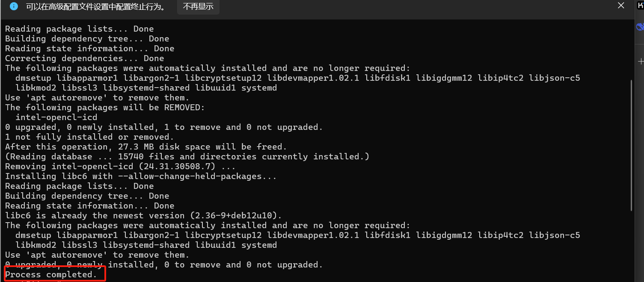Click the blue info icon in notification bar
644x282 pixels.
click(14, 6)
